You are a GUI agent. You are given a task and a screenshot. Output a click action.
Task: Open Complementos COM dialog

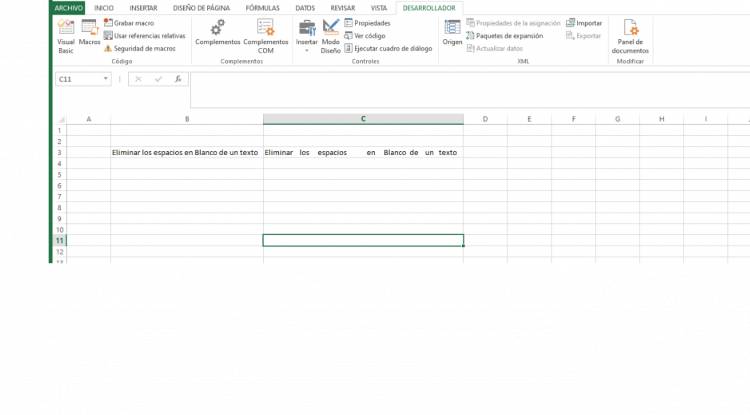tap(265, 35)
